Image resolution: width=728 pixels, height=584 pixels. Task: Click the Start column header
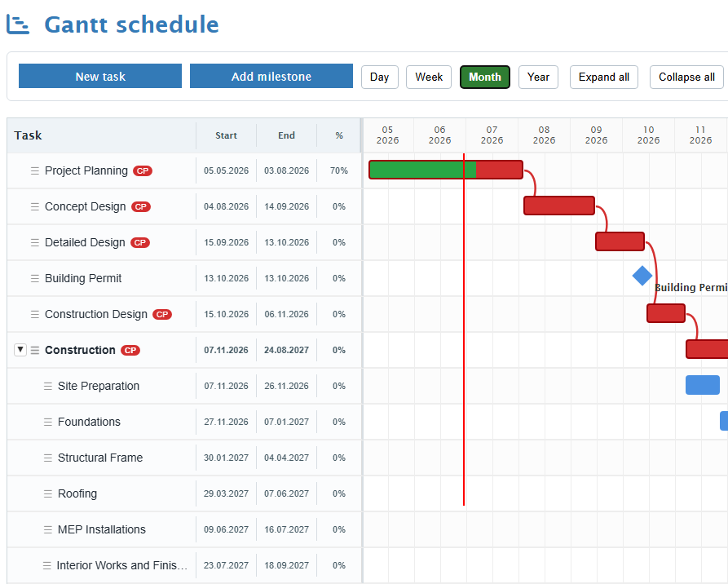tap(226, 135)
